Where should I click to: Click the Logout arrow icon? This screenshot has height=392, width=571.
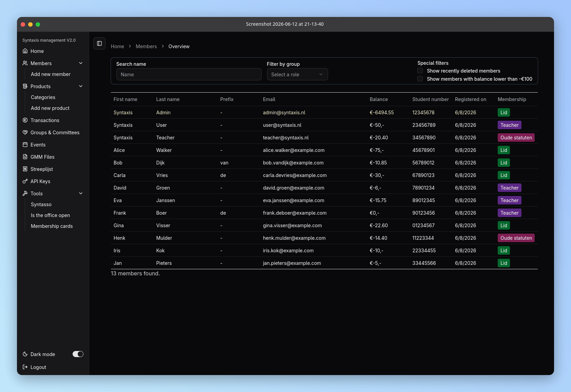(25, 367)
